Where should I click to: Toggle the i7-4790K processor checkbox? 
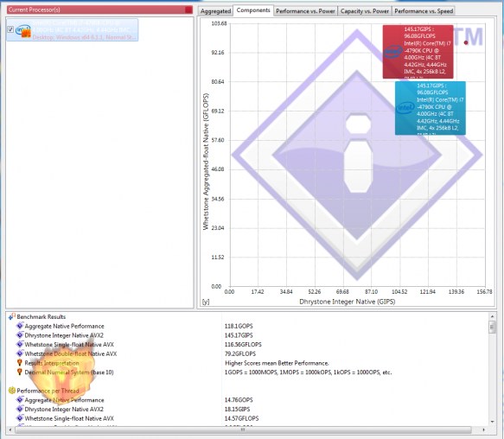[x=10, y=29]
